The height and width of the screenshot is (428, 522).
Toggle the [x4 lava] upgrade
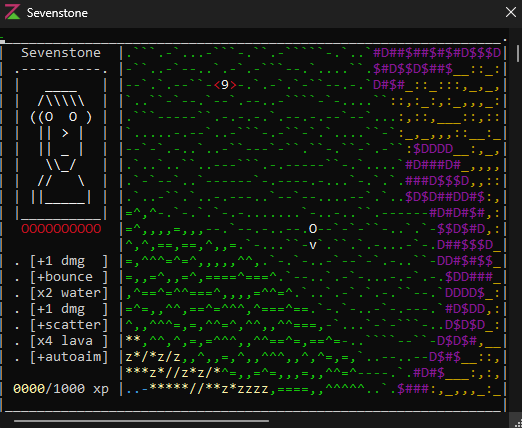coord(69,341)
